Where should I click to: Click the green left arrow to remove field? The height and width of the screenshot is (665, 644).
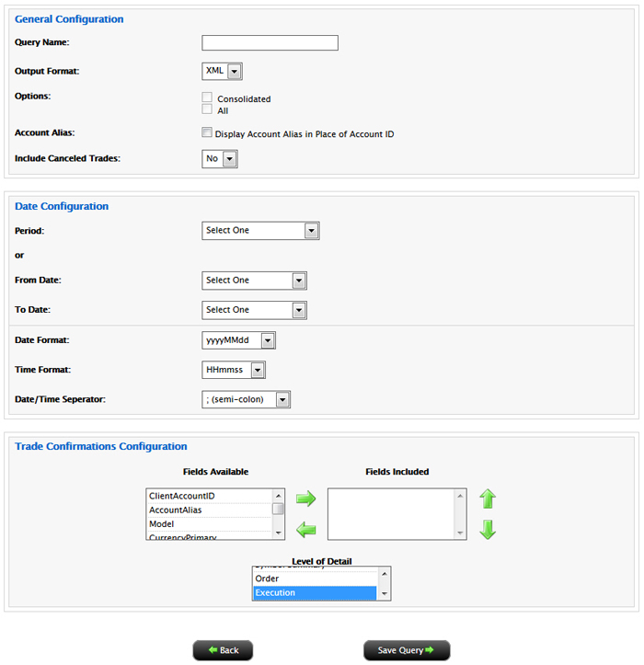coord(305,530)
